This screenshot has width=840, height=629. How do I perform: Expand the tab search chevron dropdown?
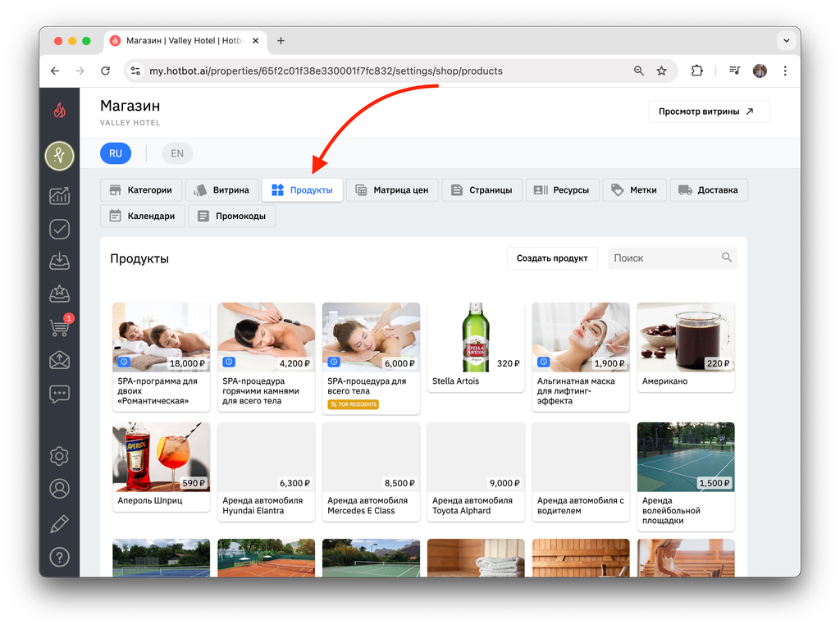point(786,41)
